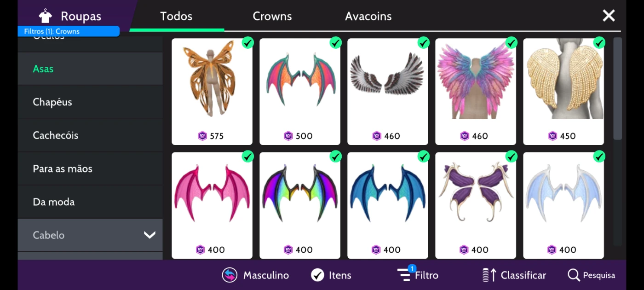
Task: Open Pesquisa magnifying glass search
Action: point(574,275)
